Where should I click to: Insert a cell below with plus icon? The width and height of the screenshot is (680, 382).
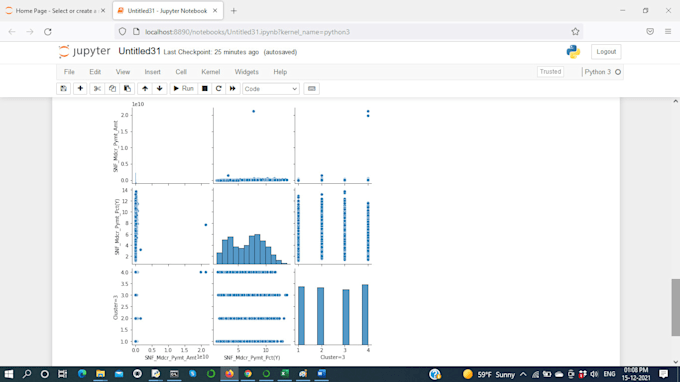[80, 88]
